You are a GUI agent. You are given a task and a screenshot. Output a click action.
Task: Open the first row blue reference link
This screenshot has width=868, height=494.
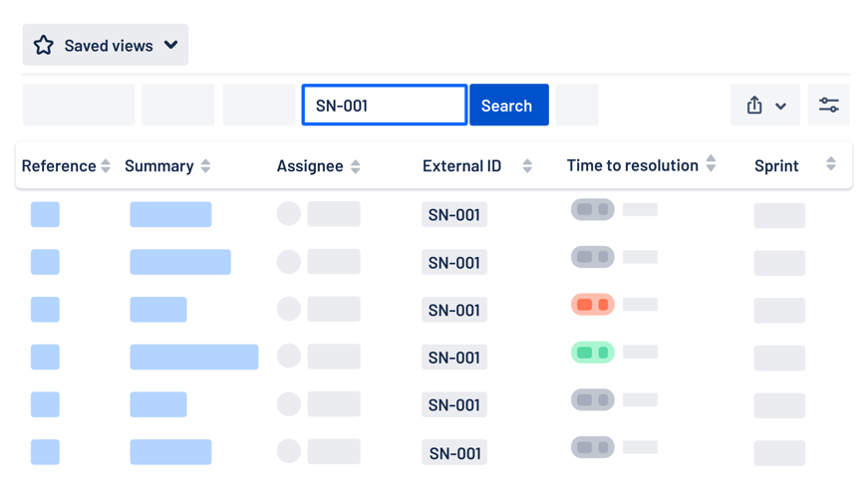click(45, 214)
